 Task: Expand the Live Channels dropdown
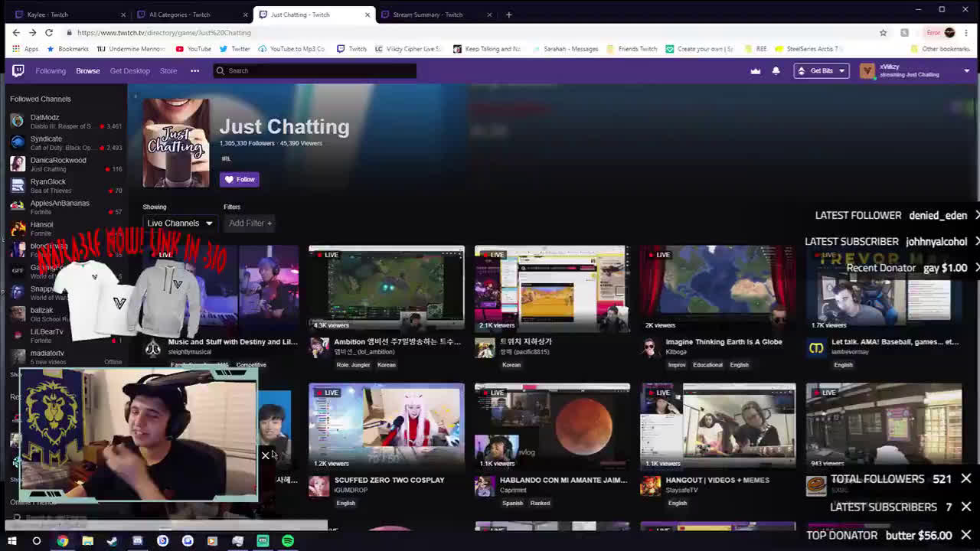179,223
